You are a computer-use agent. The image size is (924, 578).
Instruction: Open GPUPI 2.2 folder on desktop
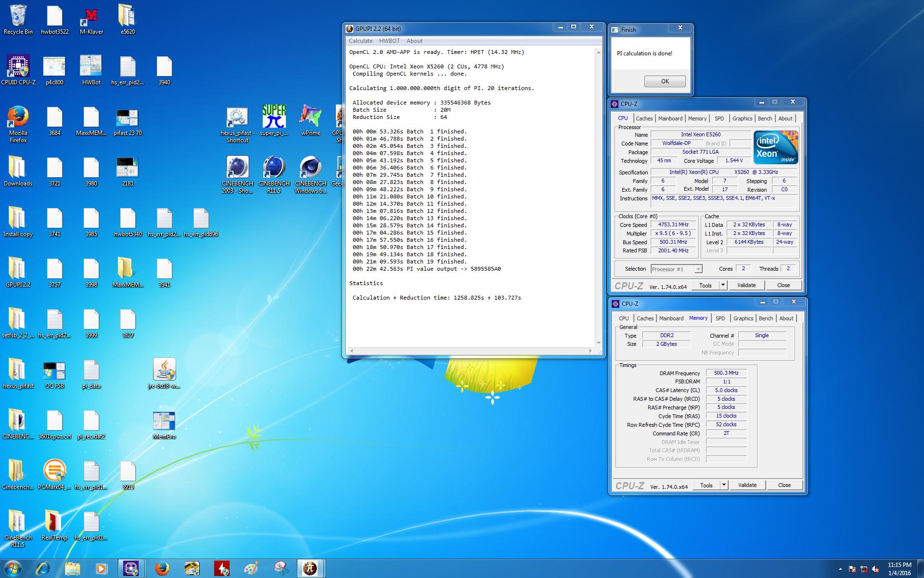click(18, 273)
